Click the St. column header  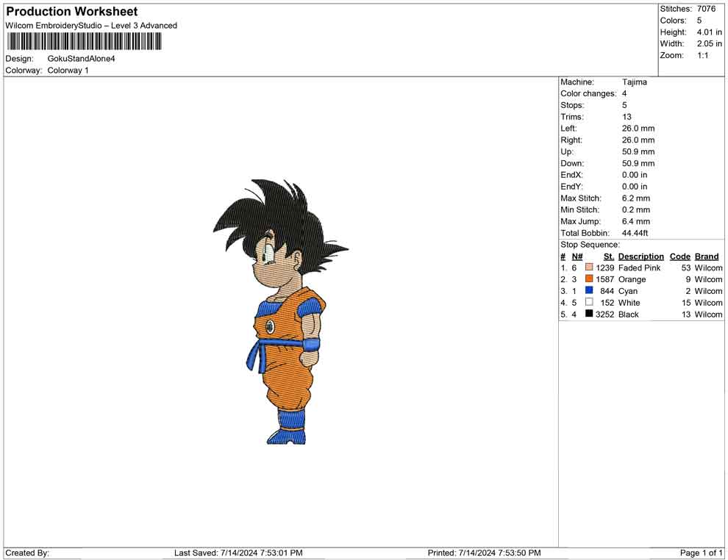[608, 256]
